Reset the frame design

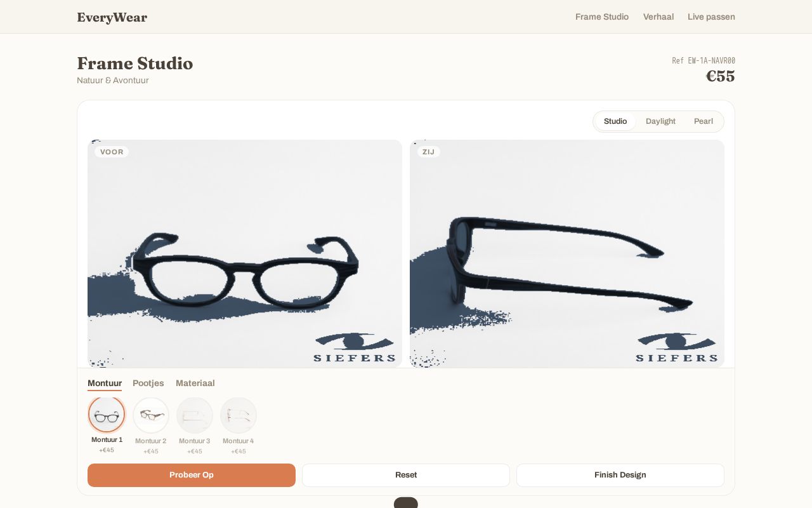406,475
